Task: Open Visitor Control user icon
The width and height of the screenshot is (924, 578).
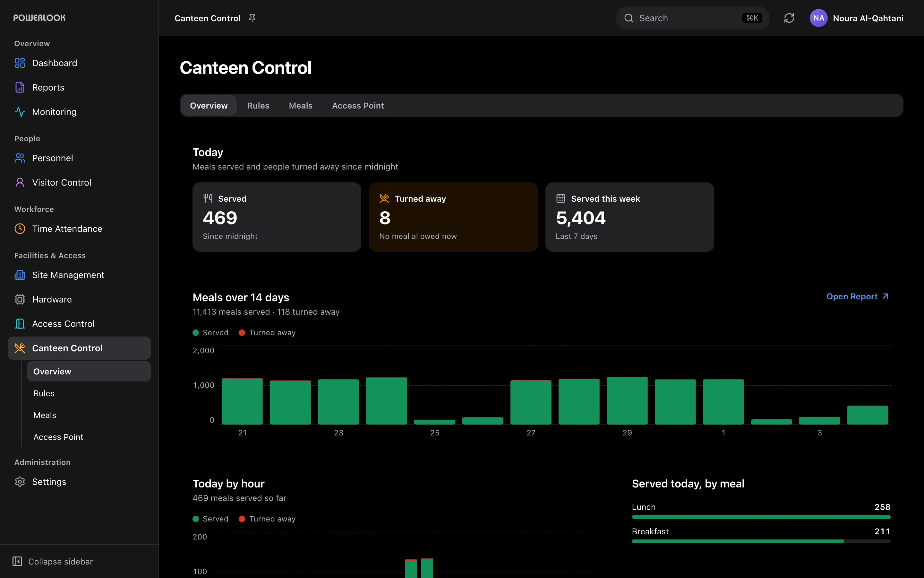Action: click(x=20, y=183)
